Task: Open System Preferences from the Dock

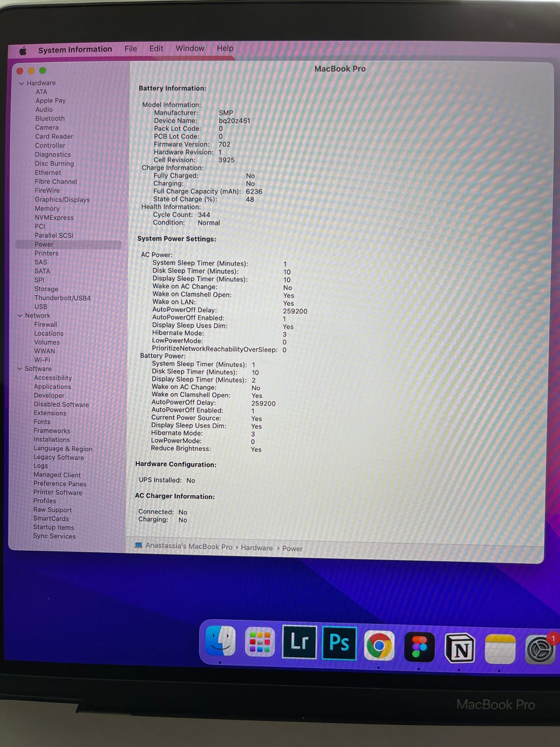Action: coord(540,650)
